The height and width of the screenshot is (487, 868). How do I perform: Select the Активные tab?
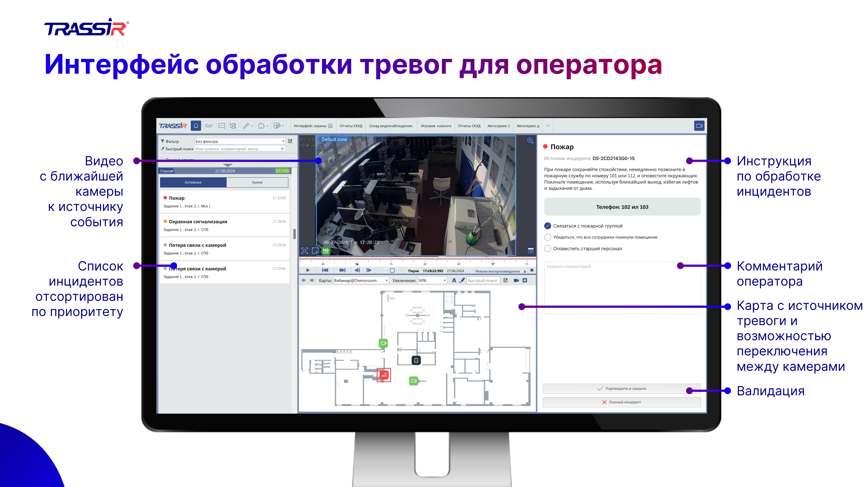coord(193,182)
